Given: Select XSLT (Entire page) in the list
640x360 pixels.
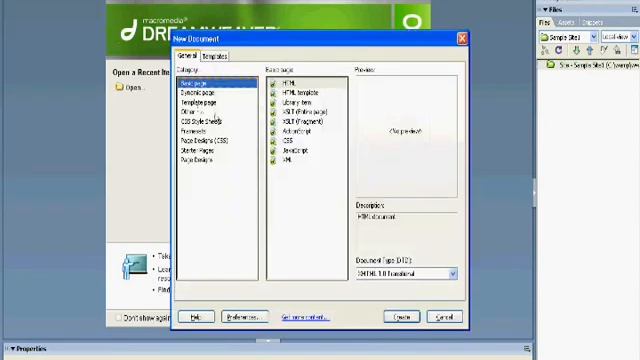Looking at the screenshot, I should point(307,112).
